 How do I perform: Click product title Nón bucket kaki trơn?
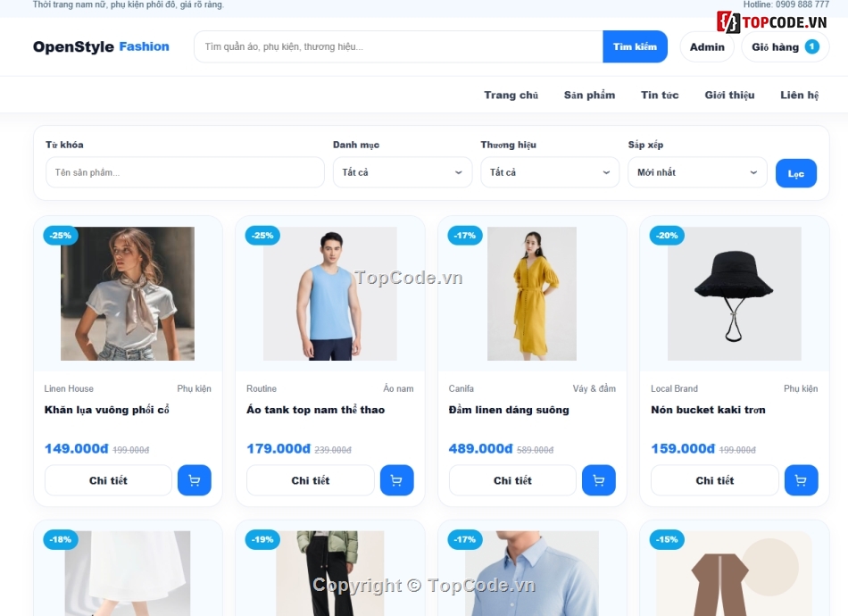click(x=708, y=410)
